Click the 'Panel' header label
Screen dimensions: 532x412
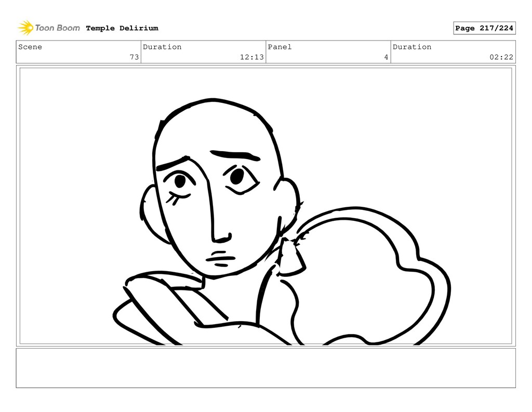pos(280,47)
